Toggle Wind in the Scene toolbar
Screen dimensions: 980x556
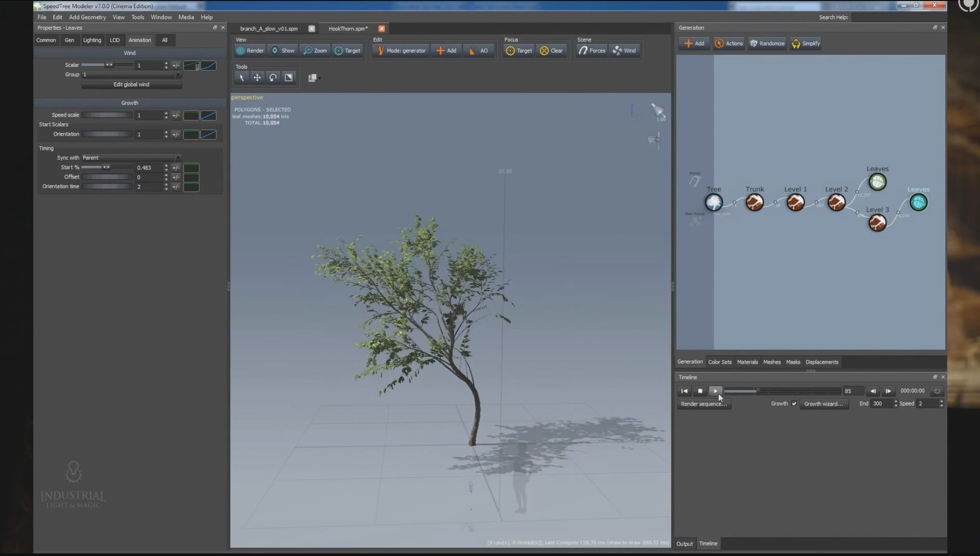pos(624,50)
